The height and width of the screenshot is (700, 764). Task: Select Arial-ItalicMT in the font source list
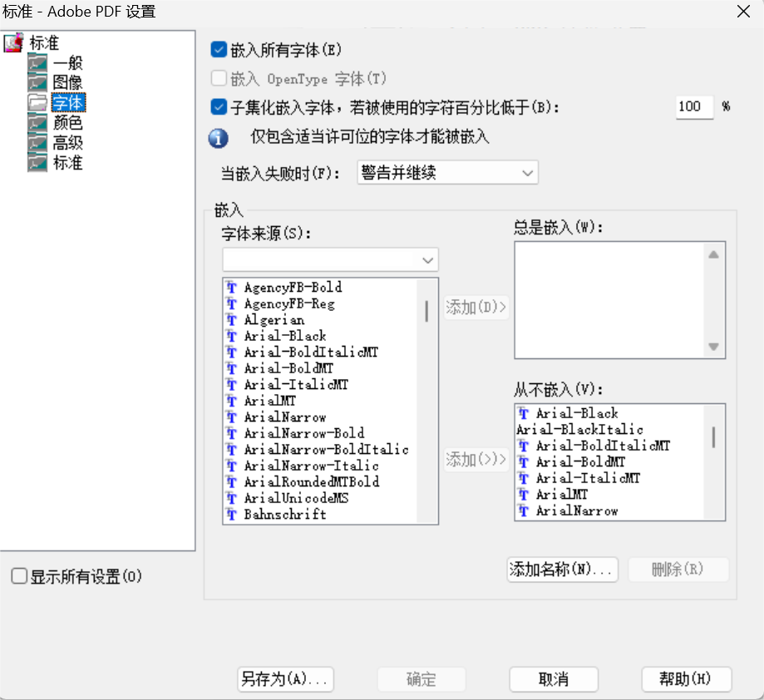[296, 385]
